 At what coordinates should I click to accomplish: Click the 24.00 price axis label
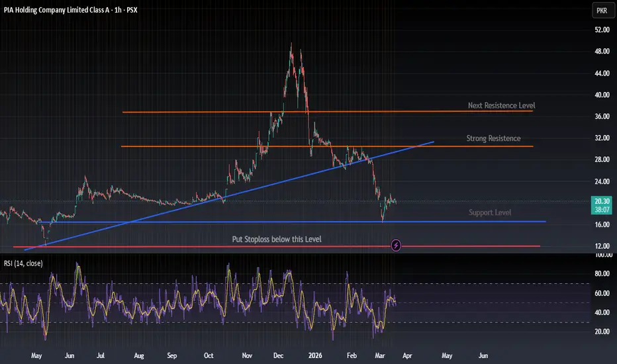point(602,181)
